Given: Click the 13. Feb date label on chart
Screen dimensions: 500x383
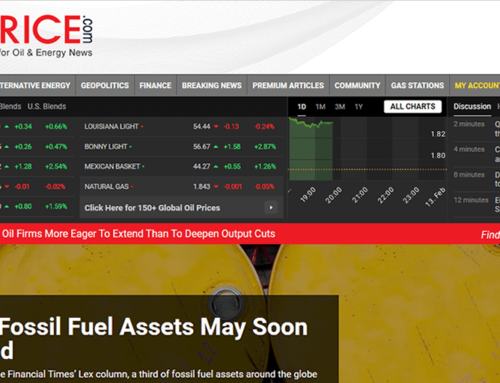Looking at the screenshot, I should pyautogui.click(x=435, y=197).
